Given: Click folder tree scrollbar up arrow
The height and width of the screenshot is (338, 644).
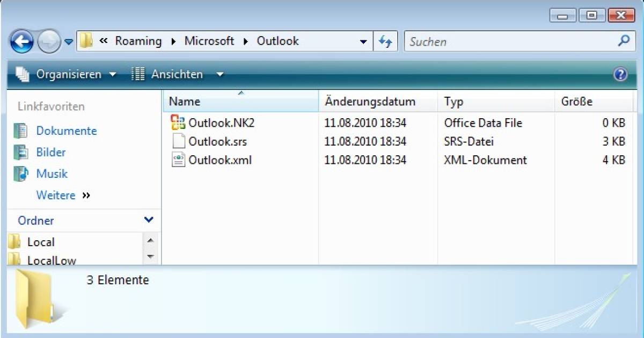Looking at the screenshot, I should (x=150, y=241).
